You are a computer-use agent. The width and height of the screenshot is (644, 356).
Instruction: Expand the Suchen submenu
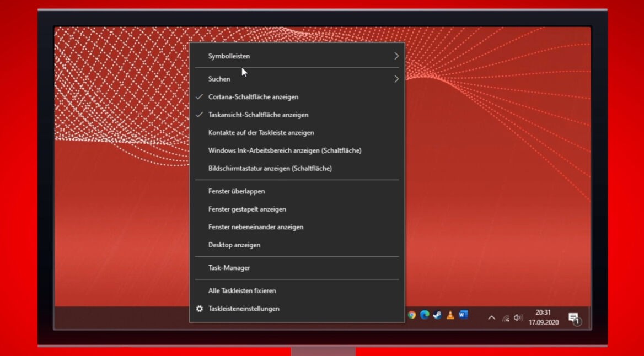[298, 79]
